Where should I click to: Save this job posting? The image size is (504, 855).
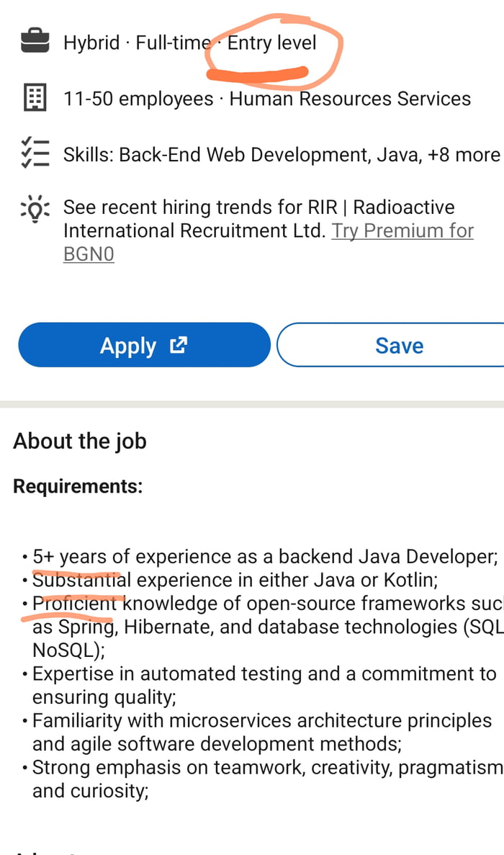click(400, 345)
